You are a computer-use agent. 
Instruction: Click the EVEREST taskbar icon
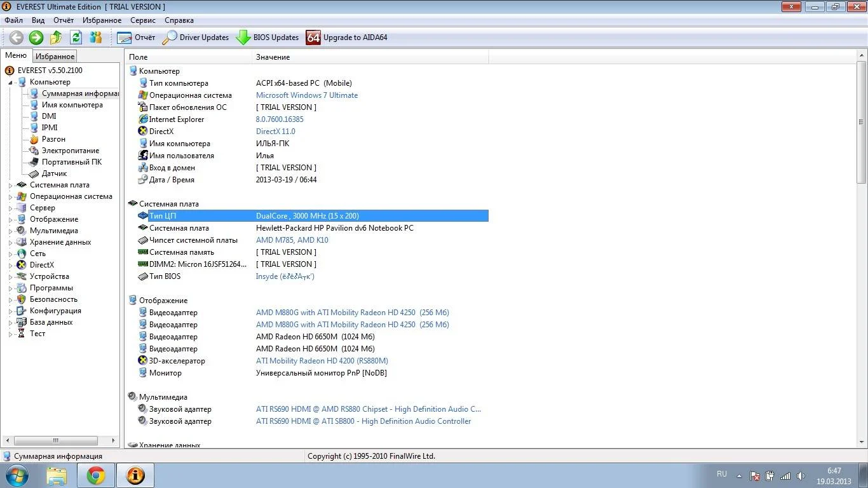pos(135,475)
